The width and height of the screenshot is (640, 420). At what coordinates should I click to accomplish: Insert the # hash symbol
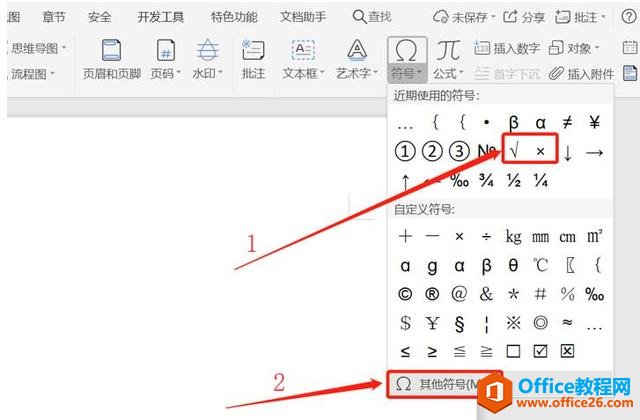pyautogui.click(x=540, y=294)
